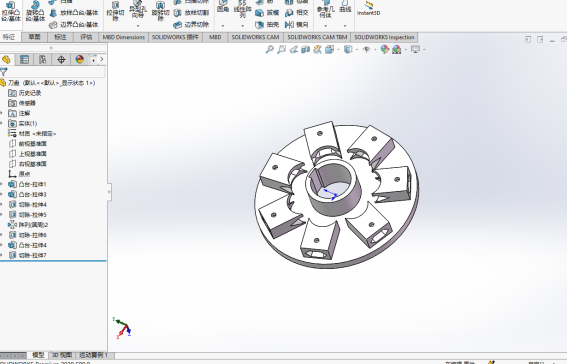Open the Hide/Show Items eye dropdown

point(367,50)
